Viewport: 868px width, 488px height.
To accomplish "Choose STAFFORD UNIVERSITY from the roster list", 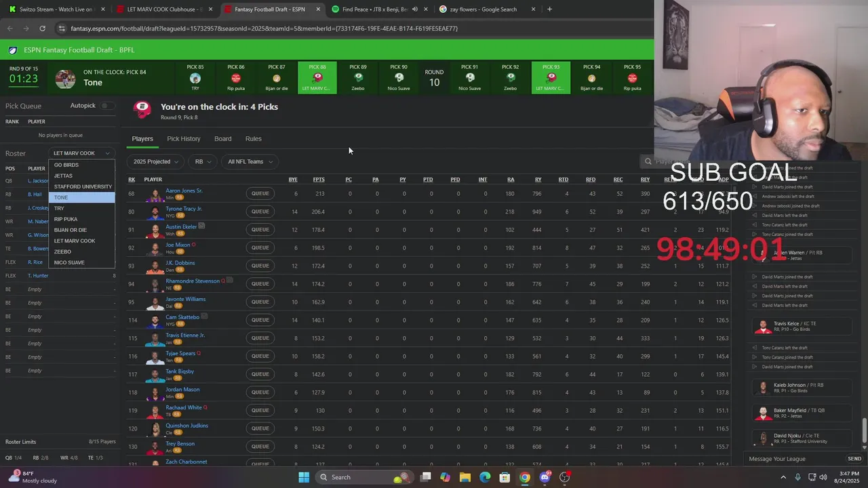I will [x=81, y=186].
